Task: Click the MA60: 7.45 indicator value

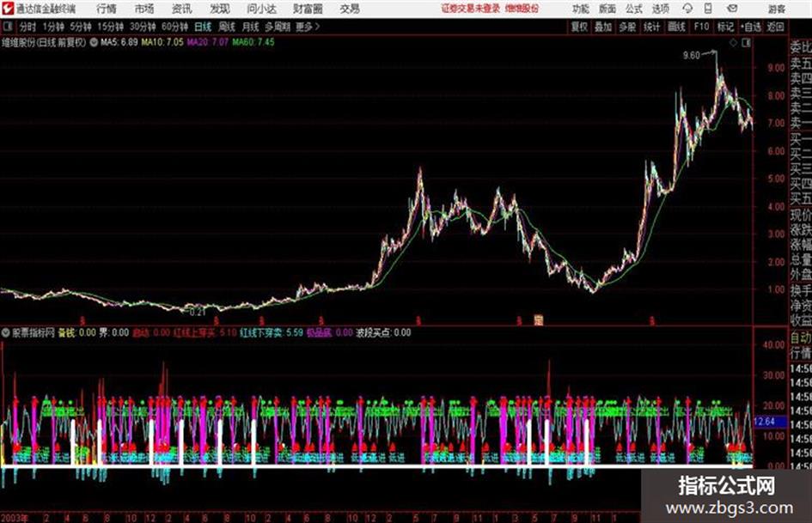Action: (253, 42)
